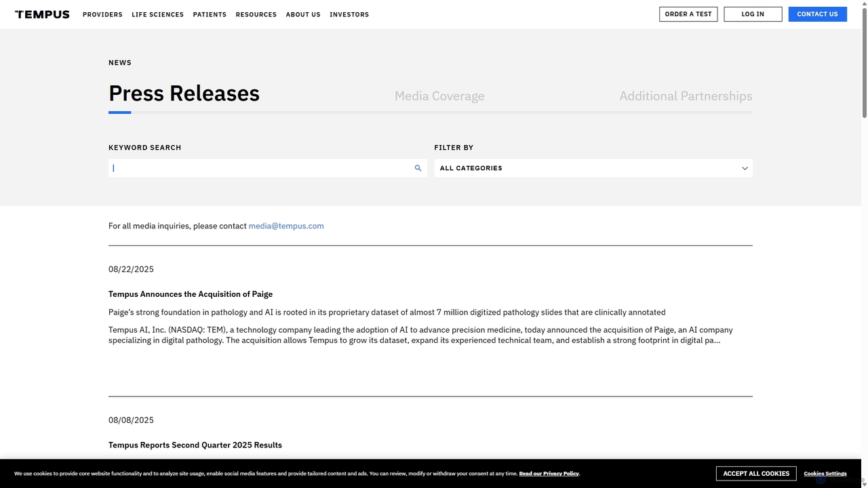Screen dimensions: 868x488
Task: Switch to the Additional Partnerships tab
Action: [x=686, y=96]
